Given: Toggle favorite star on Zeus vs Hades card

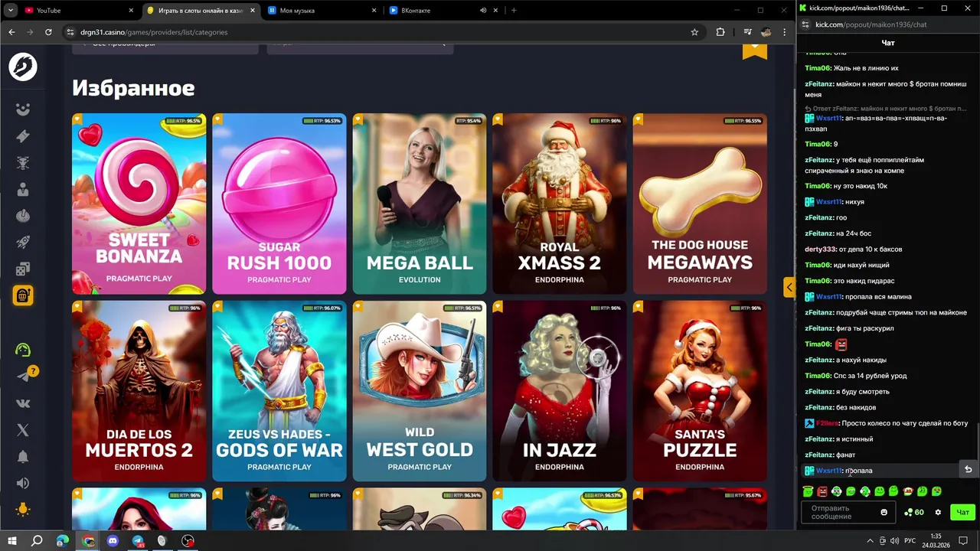Looking at the screenshot, I should coord(217,307).
